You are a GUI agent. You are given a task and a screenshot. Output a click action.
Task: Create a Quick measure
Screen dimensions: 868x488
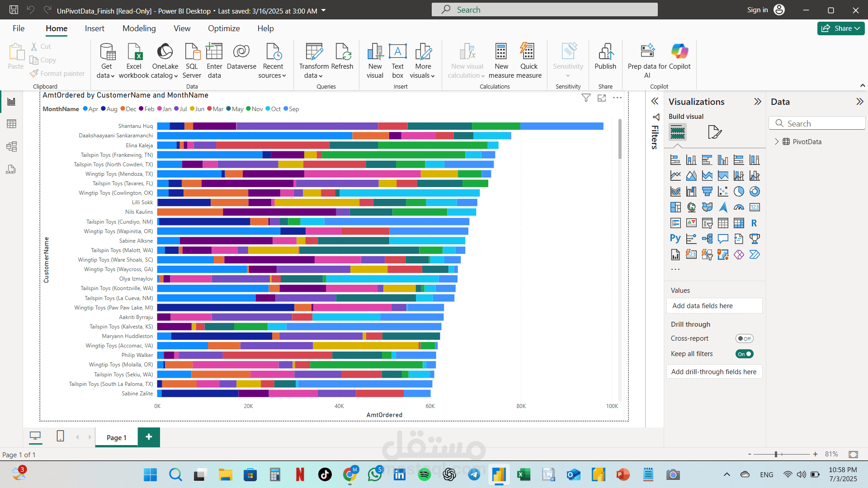[x=528, y=61]
